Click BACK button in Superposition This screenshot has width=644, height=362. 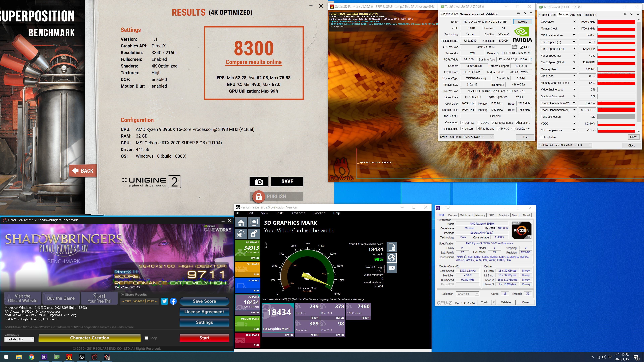(x=83, y=171)
